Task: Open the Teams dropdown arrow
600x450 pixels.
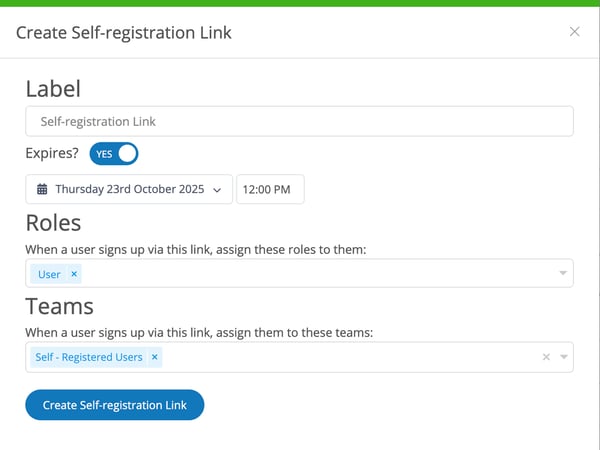Action: click(564, 357)
